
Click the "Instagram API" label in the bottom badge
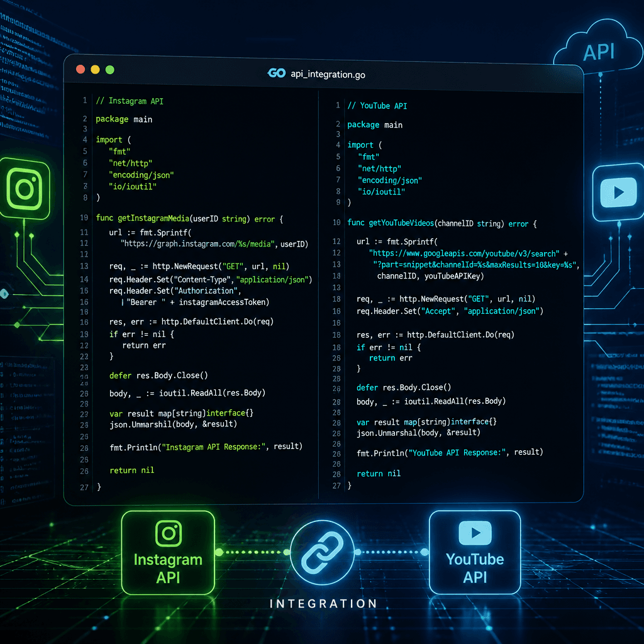coord(168,569)
